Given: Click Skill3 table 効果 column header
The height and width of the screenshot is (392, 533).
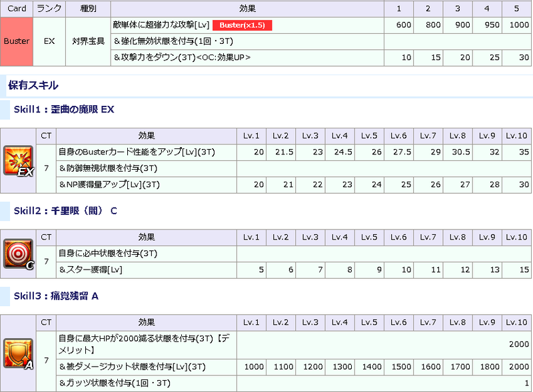Looking at the screenshot, I should pos(147,322).
